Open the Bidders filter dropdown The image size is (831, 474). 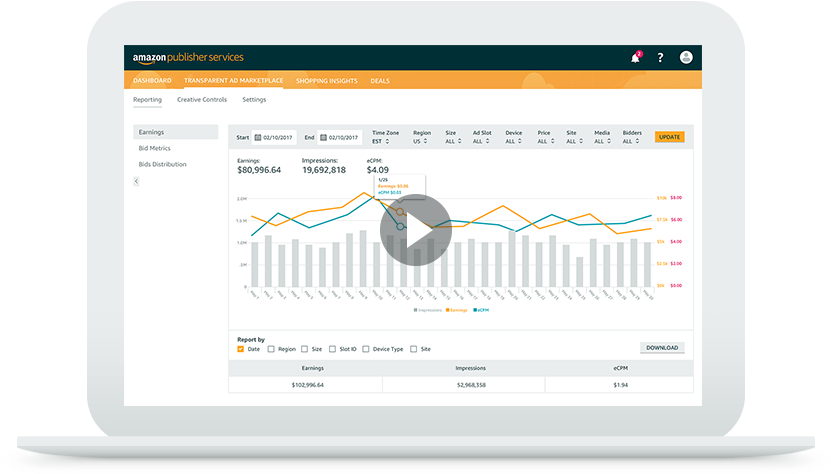[633, 141]
